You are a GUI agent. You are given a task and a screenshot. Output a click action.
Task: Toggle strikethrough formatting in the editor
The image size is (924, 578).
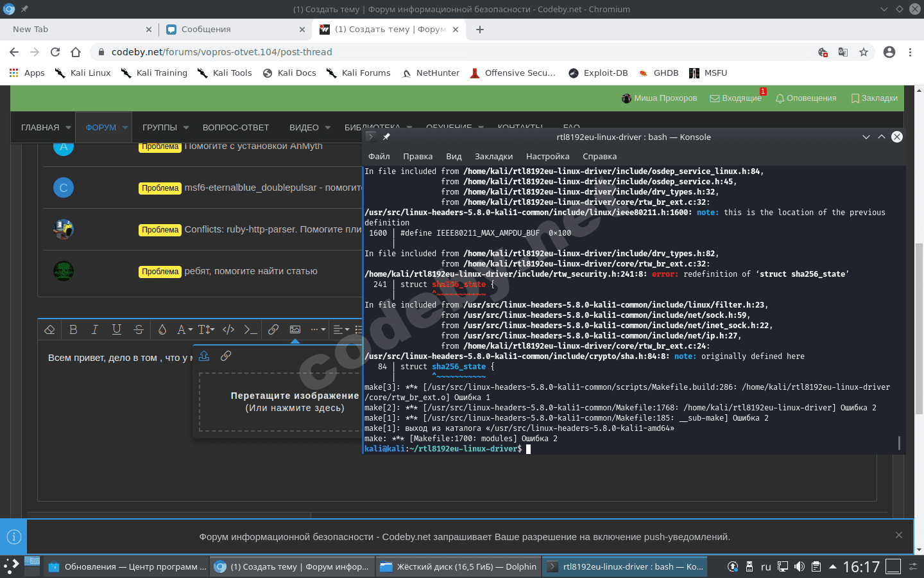tap(138, 329)
